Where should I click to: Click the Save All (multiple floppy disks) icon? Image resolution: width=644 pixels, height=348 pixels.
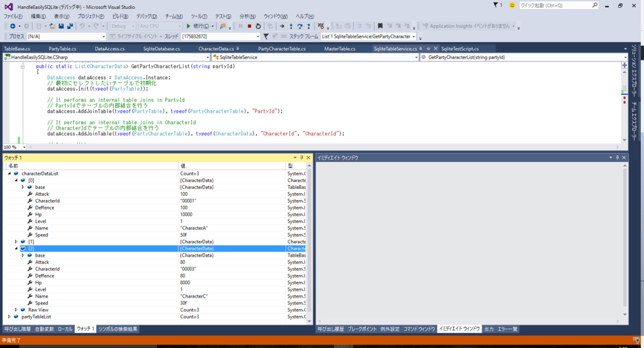tap(70, 26)
